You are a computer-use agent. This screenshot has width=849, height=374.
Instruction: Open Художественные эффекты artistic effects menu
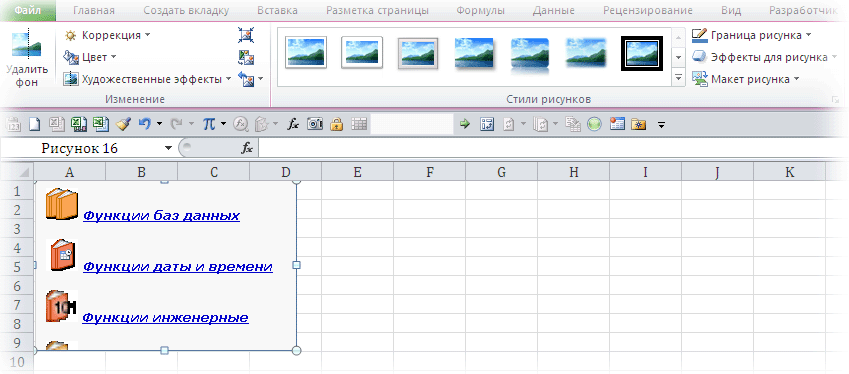click(147, 79)
